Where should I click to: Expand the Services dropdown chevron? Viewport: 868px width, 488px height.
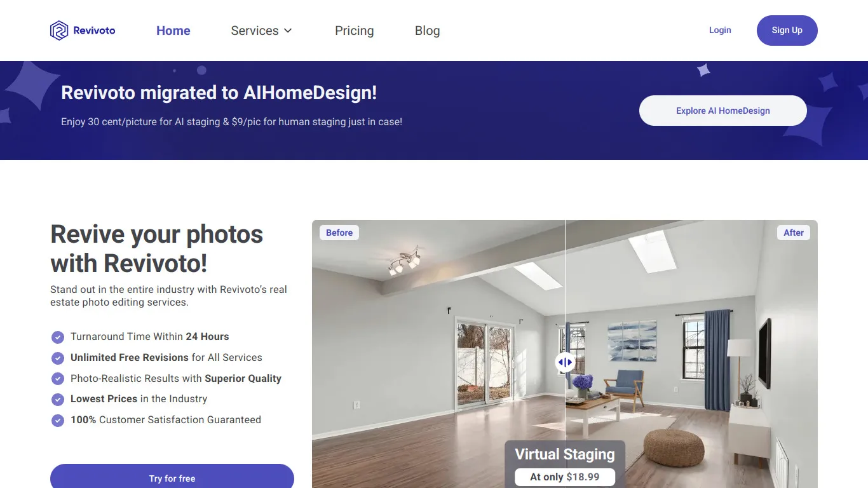[288, 30]
